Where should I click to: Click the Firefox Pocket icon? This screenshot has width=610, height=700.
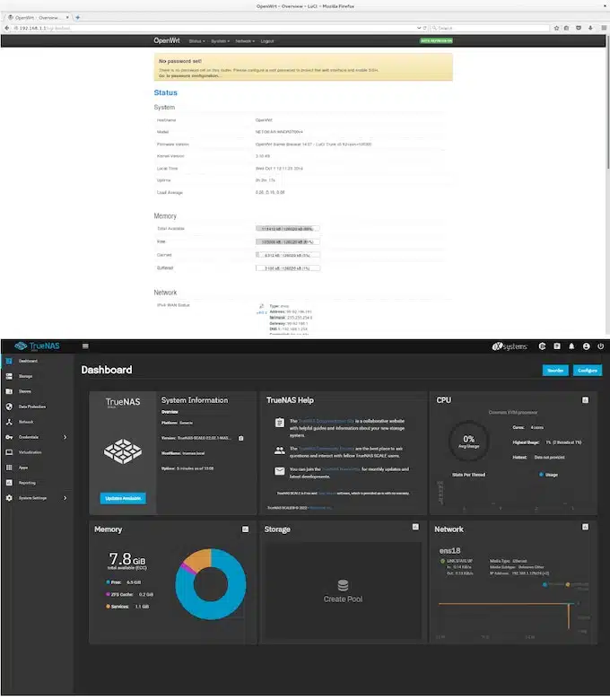(579, 28)
